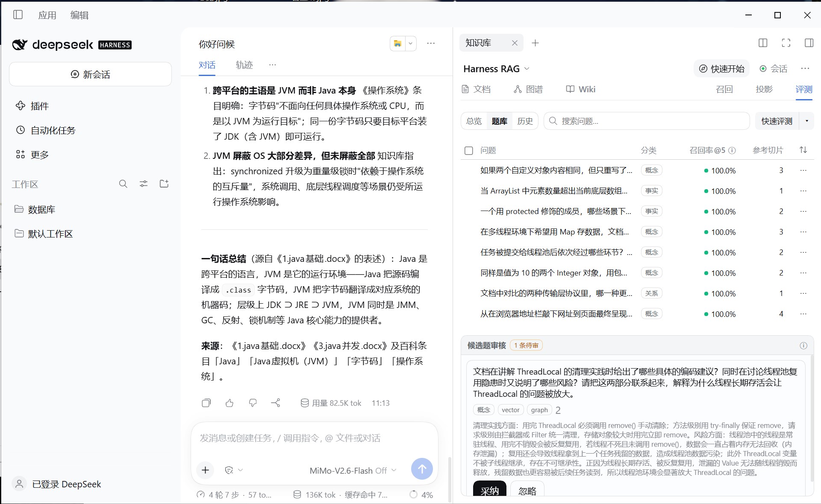Screen dimensions: 821x504
Task: Switch to the 对话 tab
Action: (207, 65)
